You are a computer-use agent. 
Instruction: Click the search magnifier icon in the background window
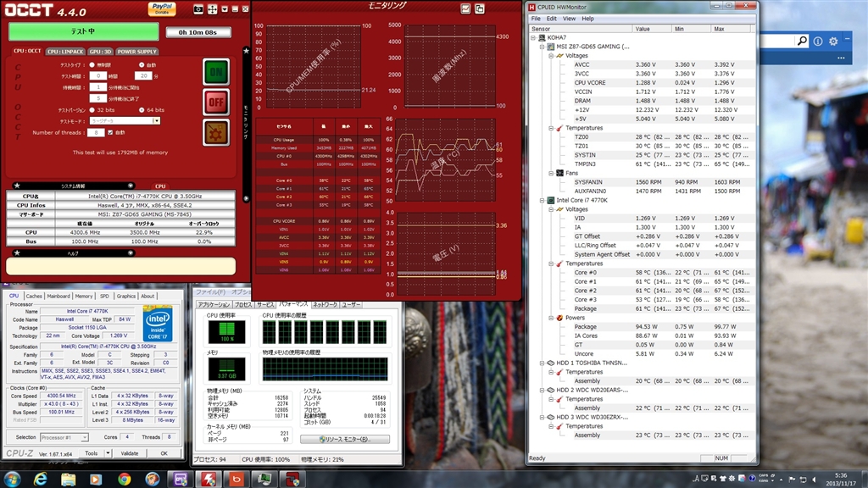802,41
